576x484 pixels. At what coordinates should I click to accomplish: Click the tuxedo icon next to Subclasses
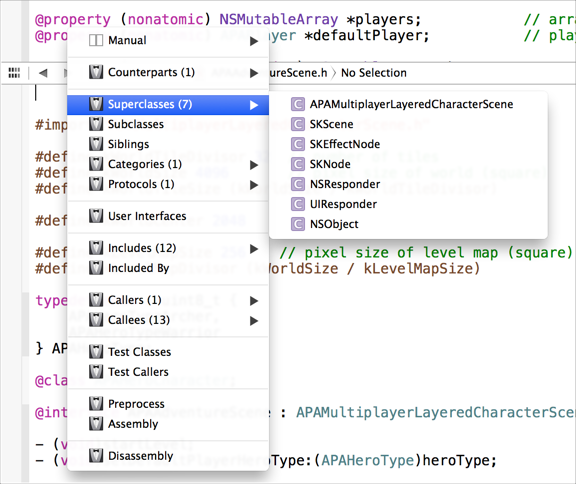point(96,124)
